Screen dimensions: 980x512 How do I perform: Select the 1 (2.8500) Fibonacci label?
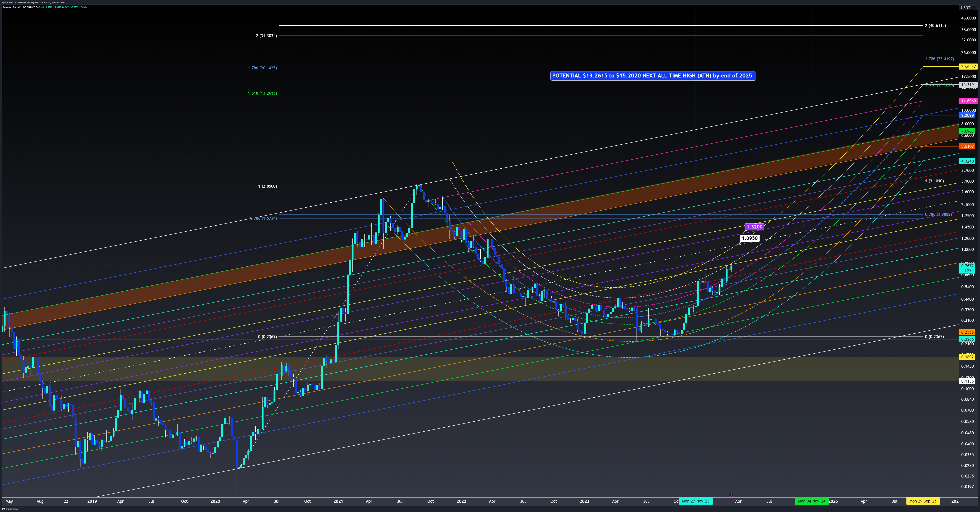[267, 186]
